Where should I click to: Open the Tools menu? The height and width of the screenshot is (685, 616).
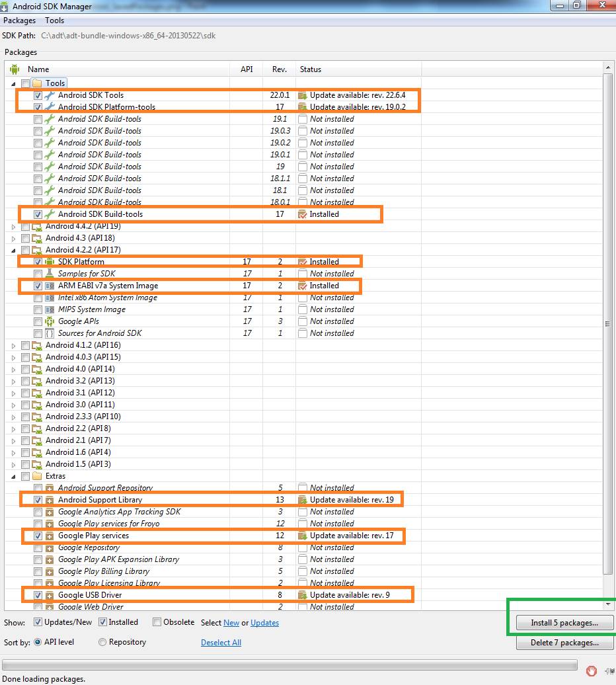pos(55,20)
